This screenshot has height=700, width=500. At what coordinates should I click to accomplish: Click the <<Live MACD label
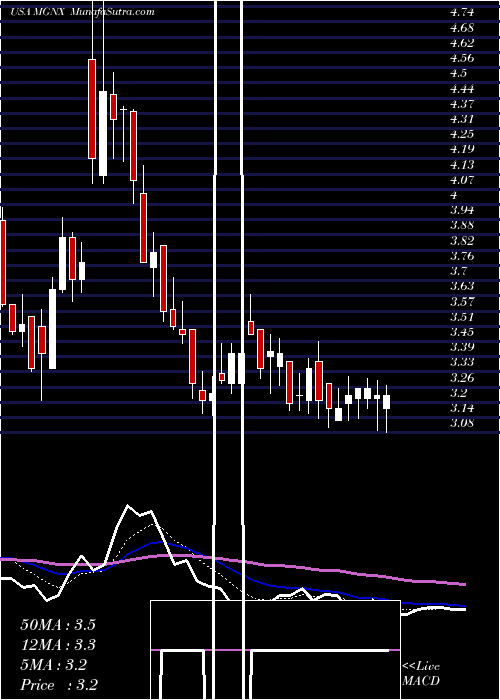421,674
